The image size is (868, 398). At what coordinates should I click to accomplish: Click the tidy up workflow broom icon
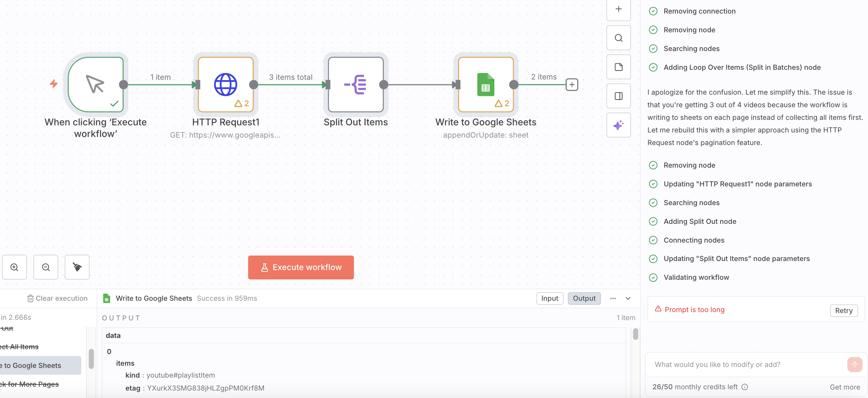tap(77, 267)
